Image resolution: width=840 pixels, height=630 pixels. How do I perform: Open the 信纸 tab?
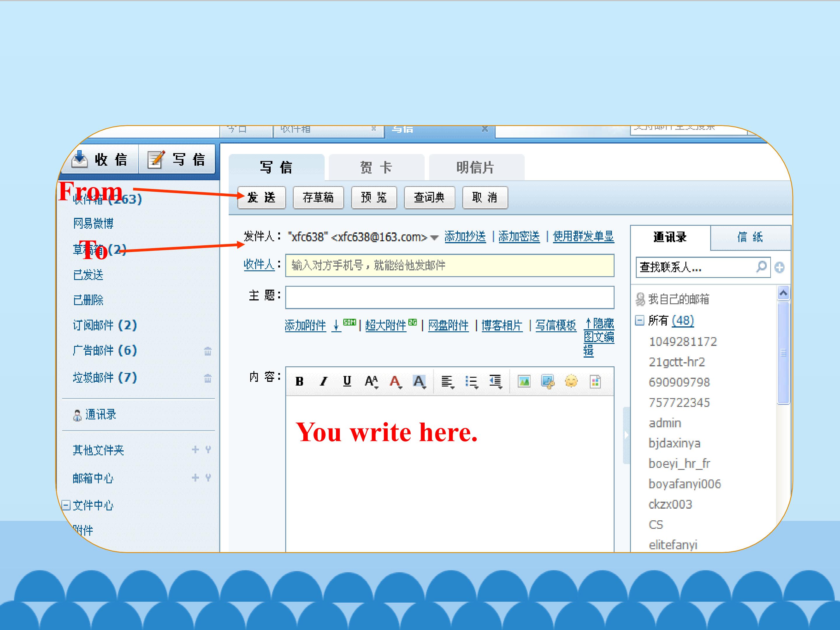tap(750, 237)
